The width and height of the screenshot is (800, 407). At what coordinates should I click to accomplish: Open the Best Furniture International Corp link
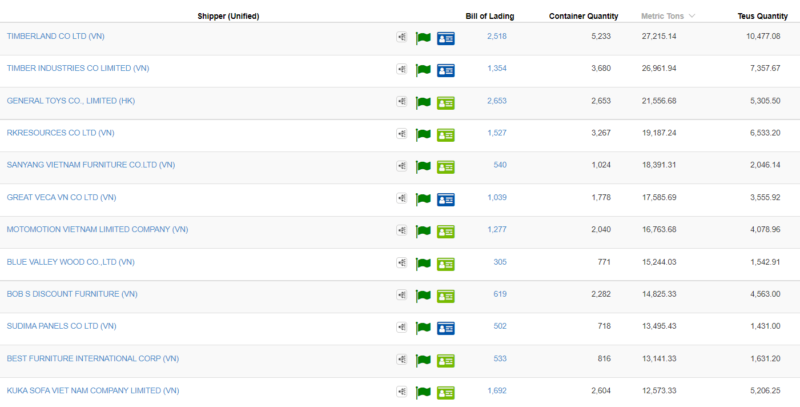(92, 358)
